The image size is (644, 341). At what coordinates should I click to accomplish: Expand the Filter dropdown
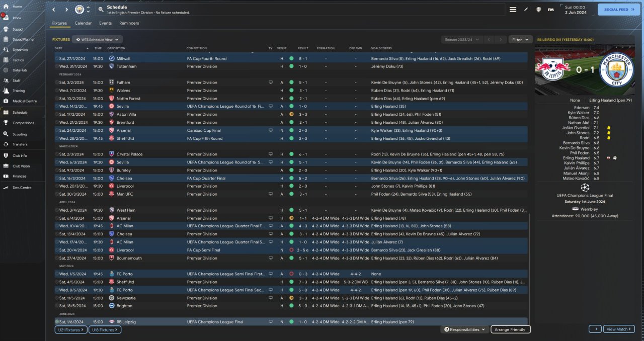point(521,39)
